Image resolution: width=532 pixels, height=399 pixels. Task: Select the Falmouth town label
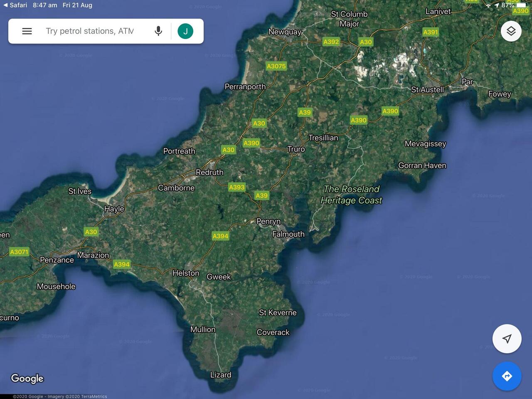tap(288, 234)
